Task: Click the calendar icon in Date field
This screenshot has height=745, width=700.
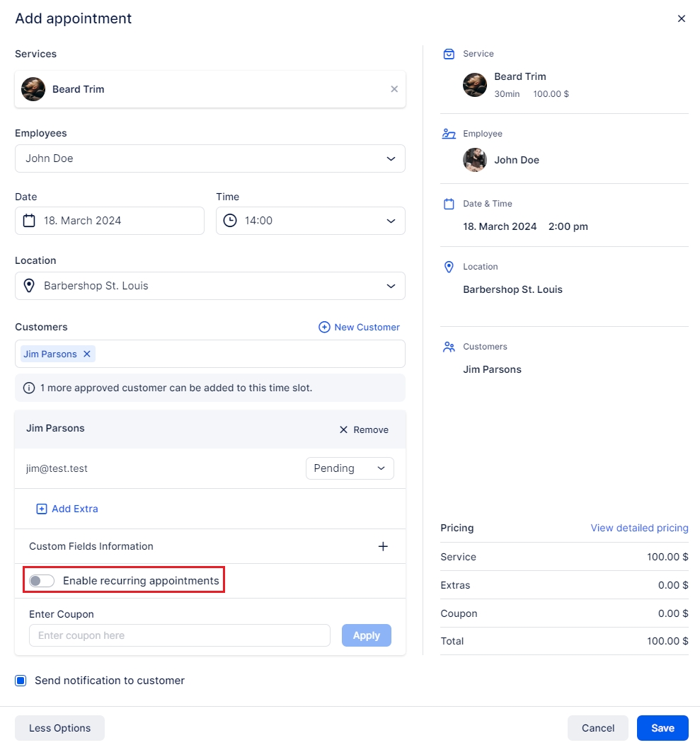Action: click(x=29, y=221)
